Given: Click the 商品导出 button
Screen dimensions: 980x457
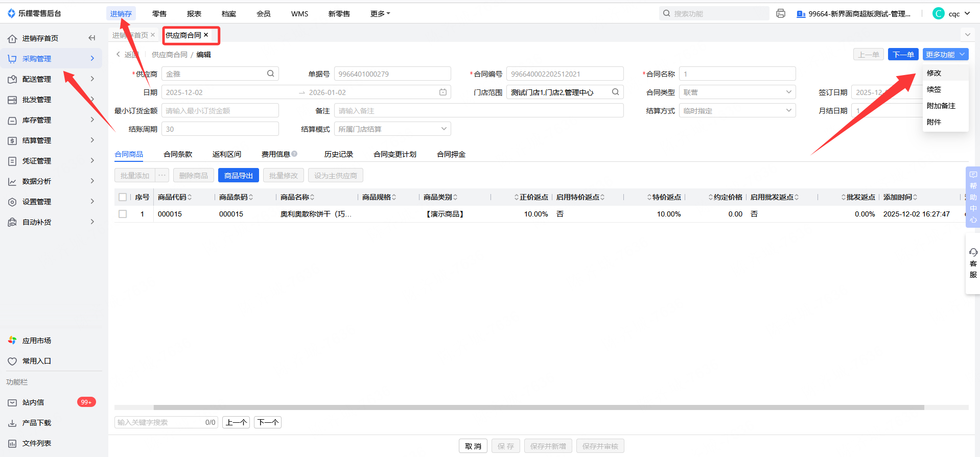Looking at the screenshot, I should pos(238,176).
